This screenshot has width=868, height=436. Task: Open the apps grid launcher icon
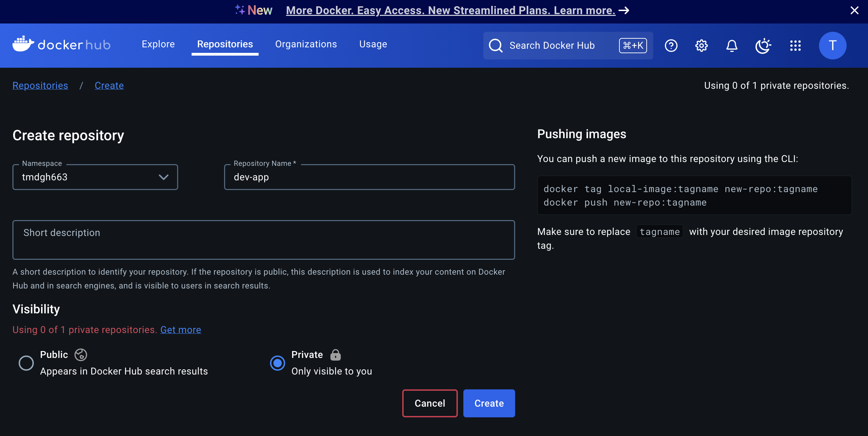[795, 46]
